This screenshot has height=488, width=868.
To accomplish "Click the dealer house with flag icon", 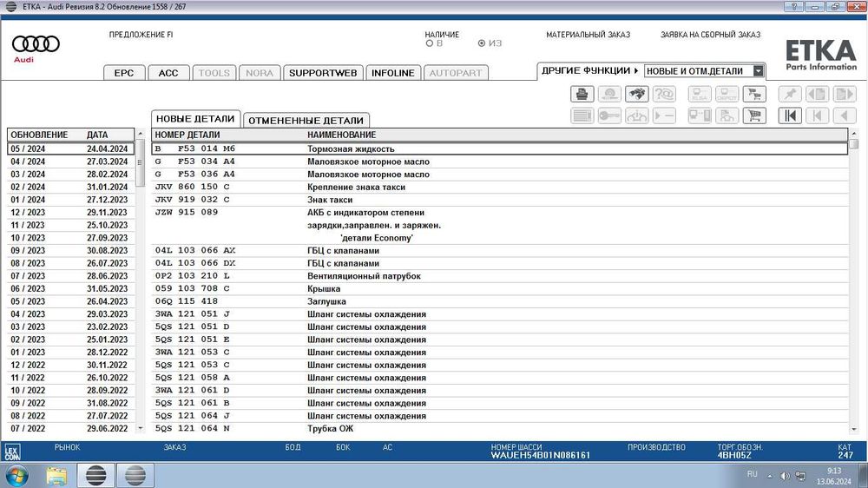I will tap(727, 115).
